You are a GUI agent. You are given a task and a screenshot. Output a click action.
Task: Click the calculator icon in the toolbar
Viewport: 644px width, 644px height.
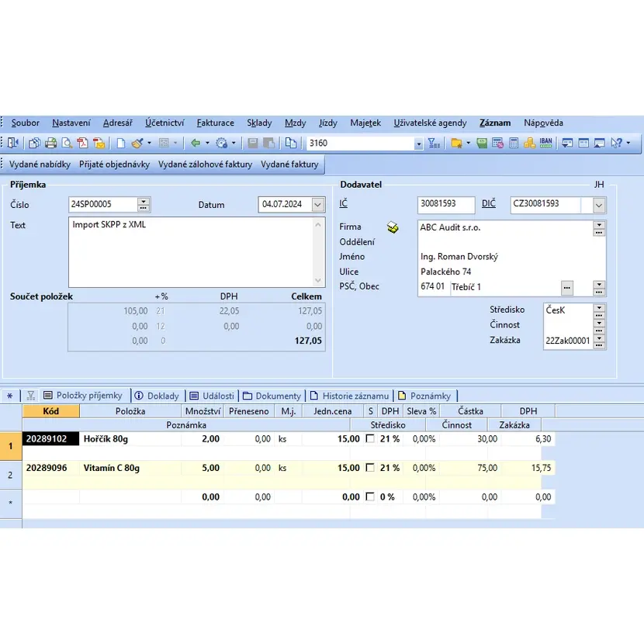pos(514,143)
